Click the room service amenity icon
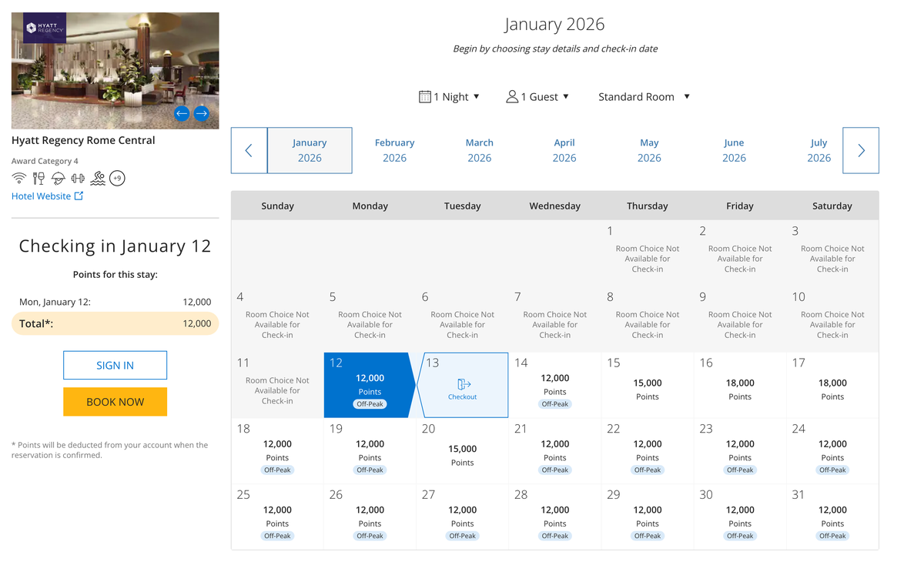The height and width of the screenshot is (562, 924). (59, 179)
